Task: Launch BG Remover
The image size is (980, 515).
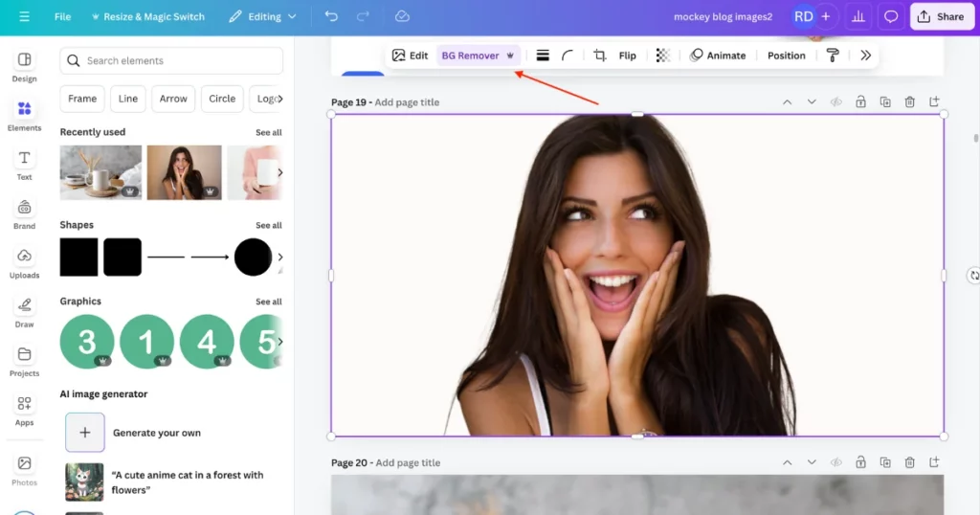Action: coord(479,56)
